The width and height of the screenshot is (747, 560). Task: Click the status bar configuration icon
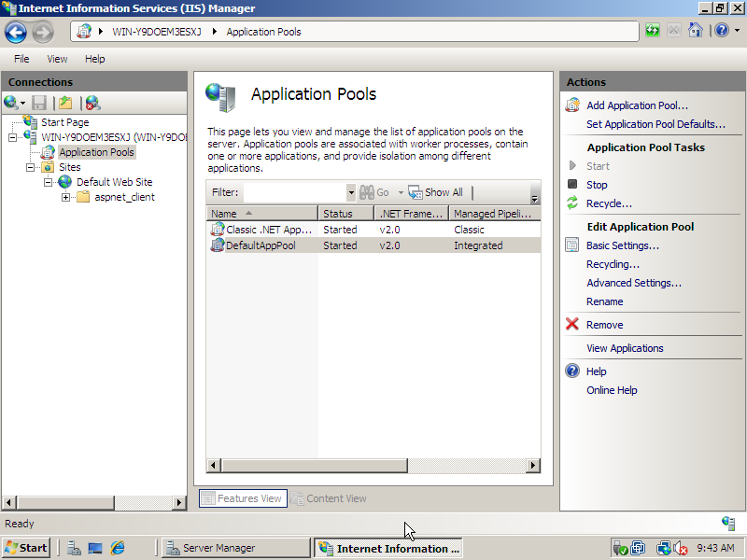point(728,523)
